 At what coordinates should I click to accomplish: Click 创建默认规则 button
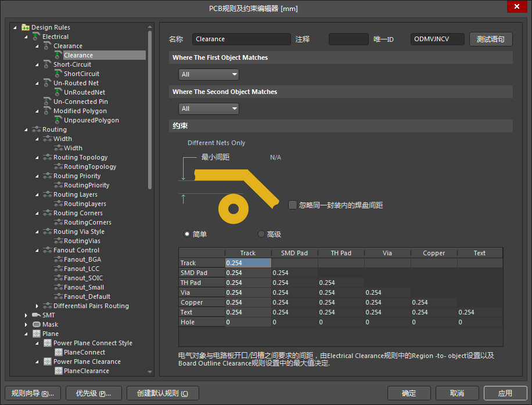(x=163, y=393)
